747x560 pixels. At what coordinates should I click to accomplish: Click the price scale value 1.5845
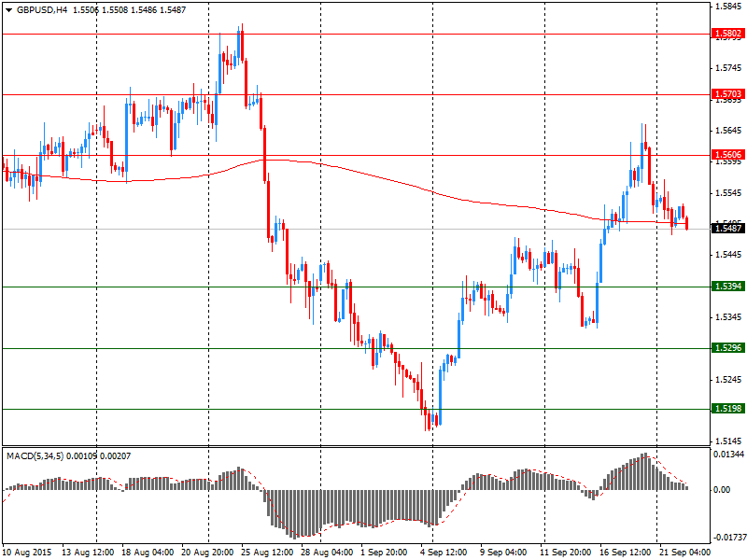click(x=729, y=7)
